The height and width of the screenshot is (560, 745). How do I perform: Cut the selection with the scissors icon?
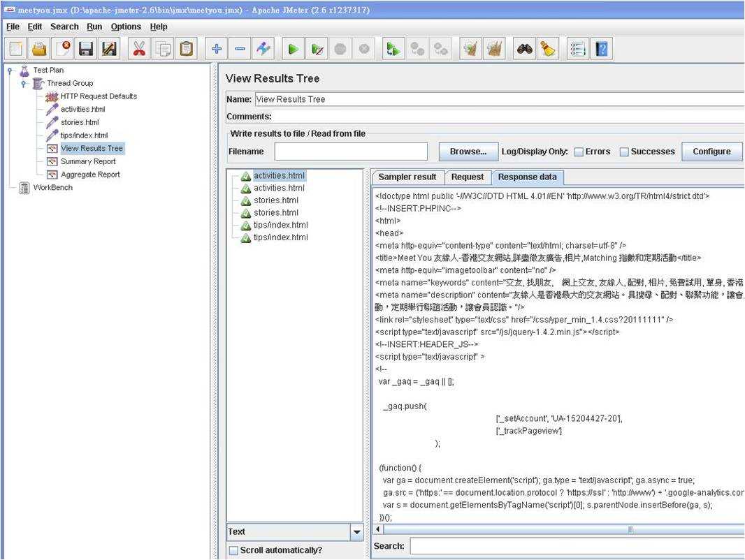click(139, 49)
